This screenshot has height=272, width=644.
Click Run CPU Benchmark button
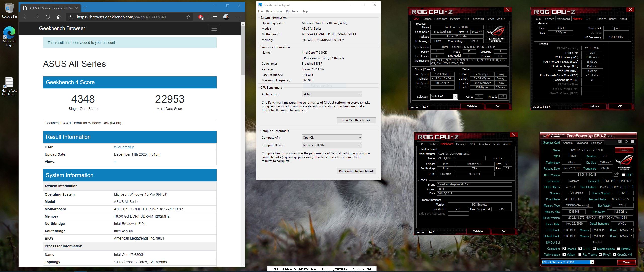(x=356, y=120)
